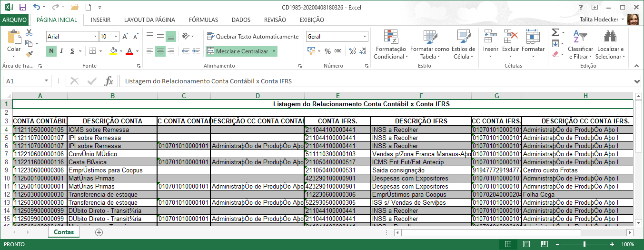Align text to middle vertically
Image resolution: width=644 pixels, height=250 pixels.
point(160,36)
